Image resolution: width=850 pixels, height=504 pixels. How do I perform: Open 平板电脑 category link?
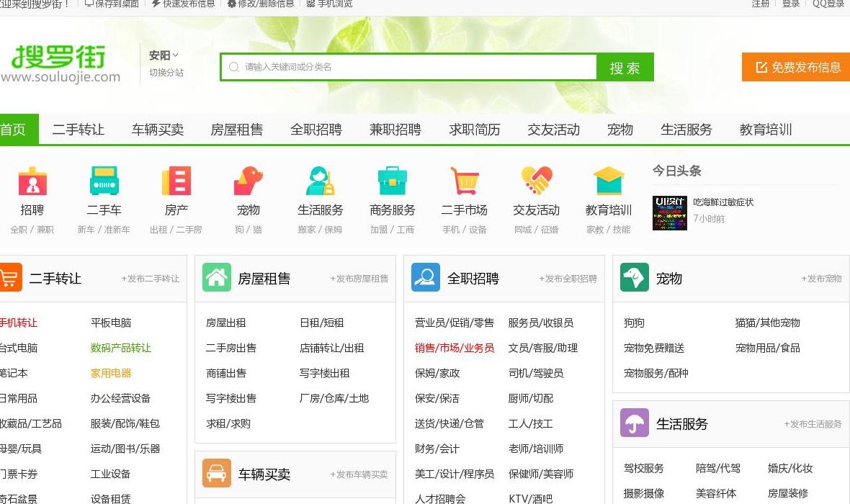click(111, 323)
